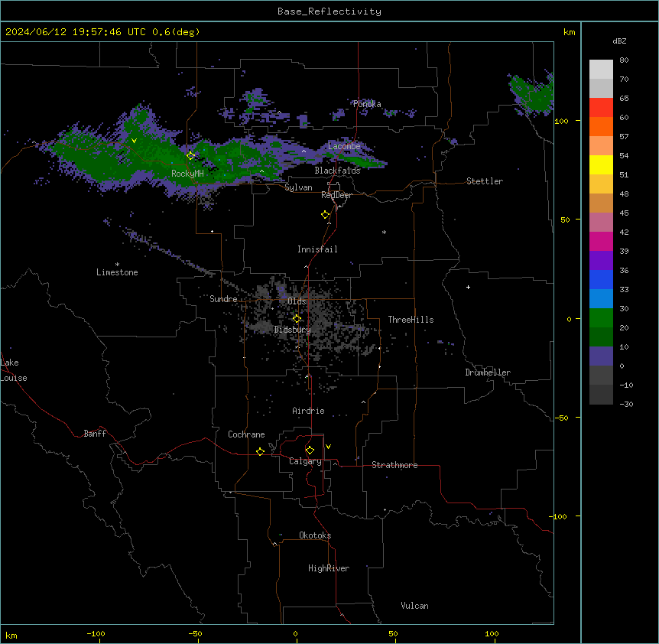Click the yellow diamond marker above RockyMH
Image resolution: width=659 pixels, height=644 pixels.
[x=191, y=155]
